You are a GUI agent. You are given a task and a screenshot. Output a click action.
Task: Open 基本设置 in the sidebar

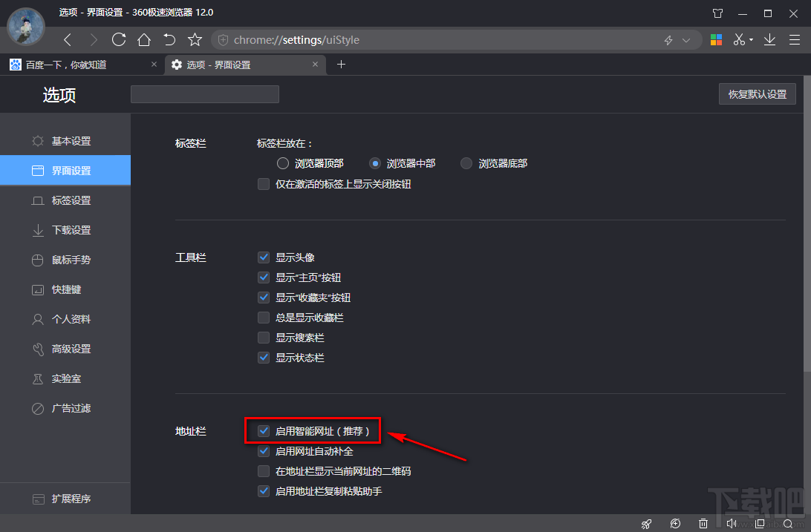[65, 141]
